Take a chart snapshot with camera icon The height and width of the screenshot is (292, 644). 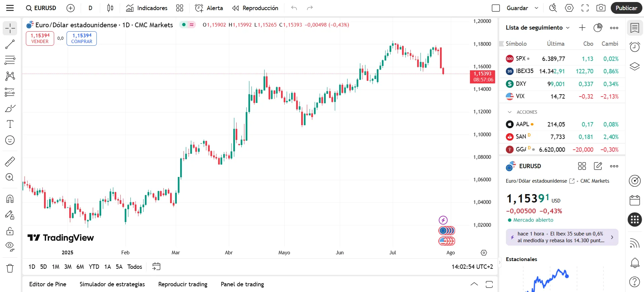coord(601,8)
